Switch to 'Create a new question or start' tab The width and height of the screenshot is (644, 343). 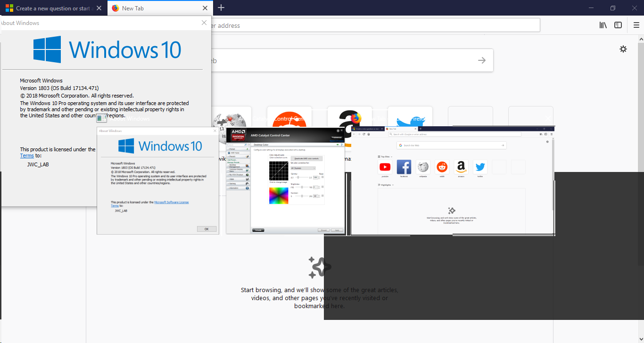(54, 8)
